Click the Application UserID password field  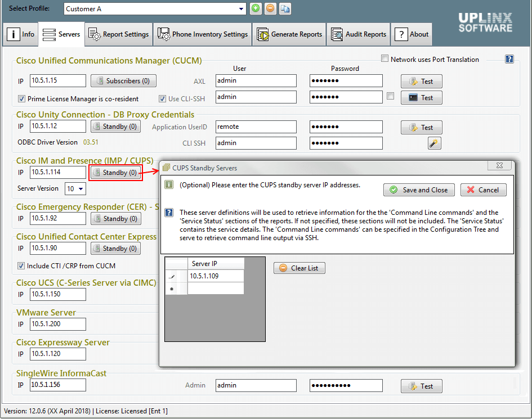(x=346, y=127)
